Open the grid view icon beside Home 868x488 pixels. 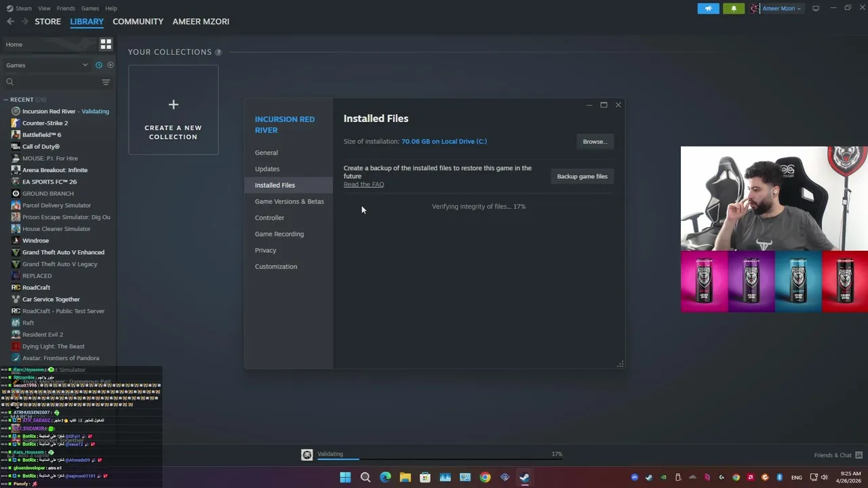tap(106, 44)
